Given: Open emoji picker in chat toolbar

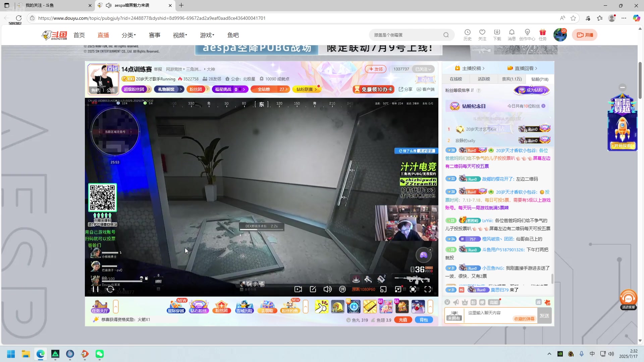Looking at the screenshot, I should pyautogui.click(x=447, y=302).
